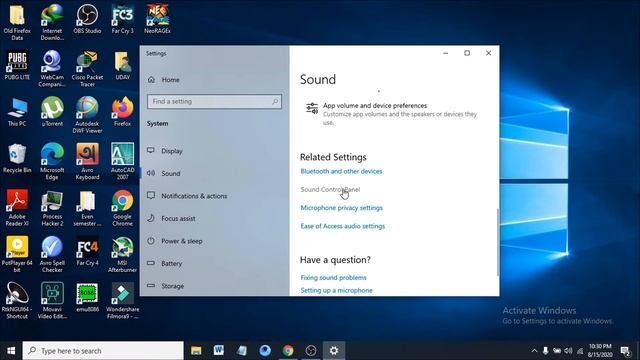
Task: Open the taskbar clock and date
Action: [600, 351]
